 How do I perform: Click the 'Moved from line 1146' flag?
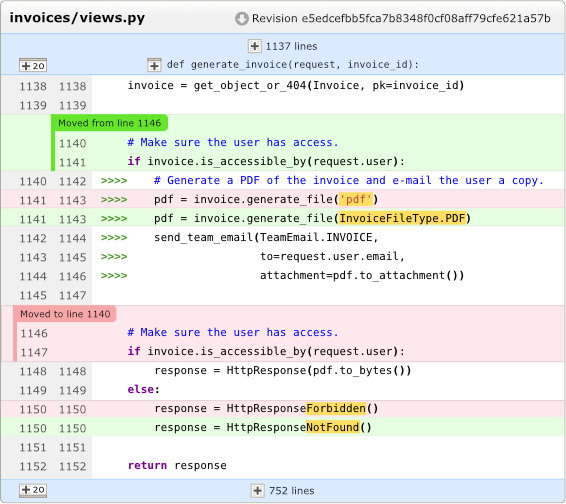click(109, 123)
